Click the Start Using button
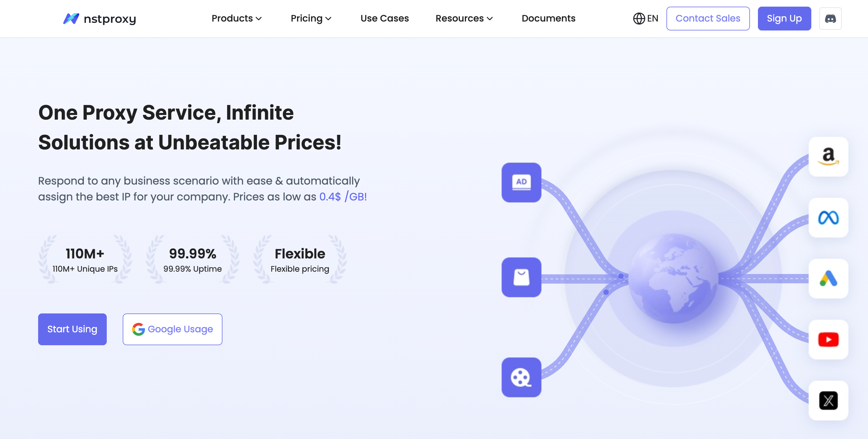 72,329
